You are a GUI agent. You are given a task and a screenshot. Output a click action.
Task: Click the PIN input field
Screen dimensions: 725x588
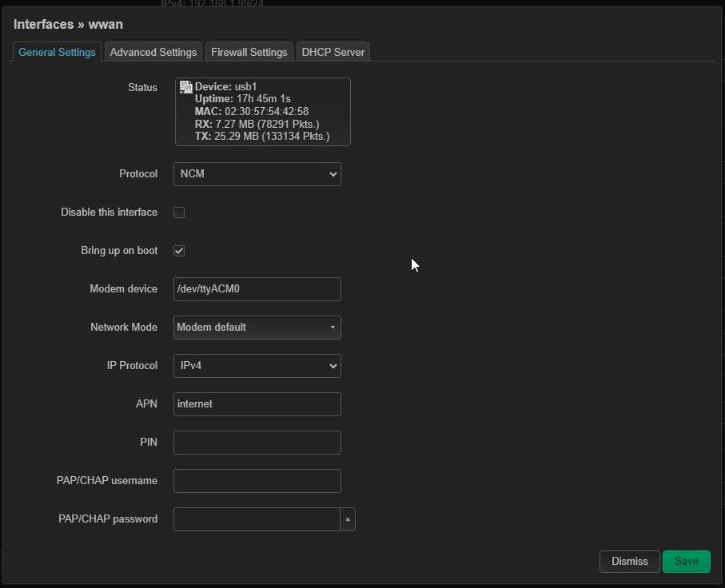click(x=257, y=443)
